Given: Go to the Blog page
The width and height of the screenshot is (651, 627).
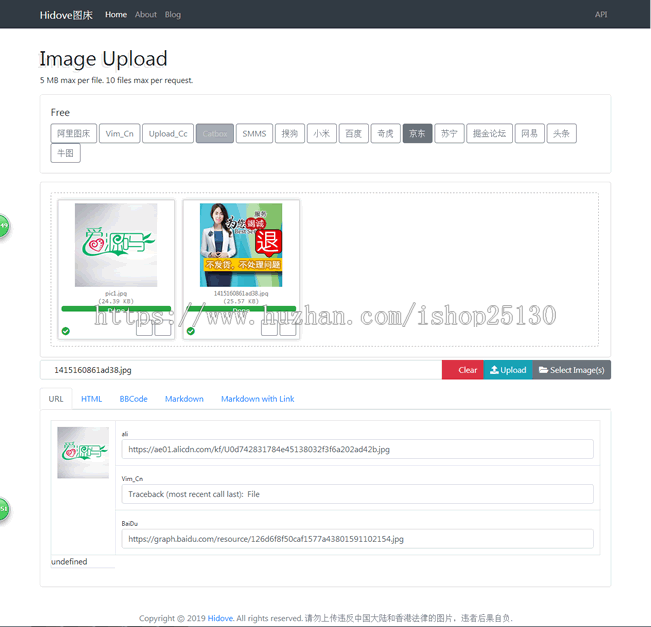Looking at the screenshot, I should (173, 15).
